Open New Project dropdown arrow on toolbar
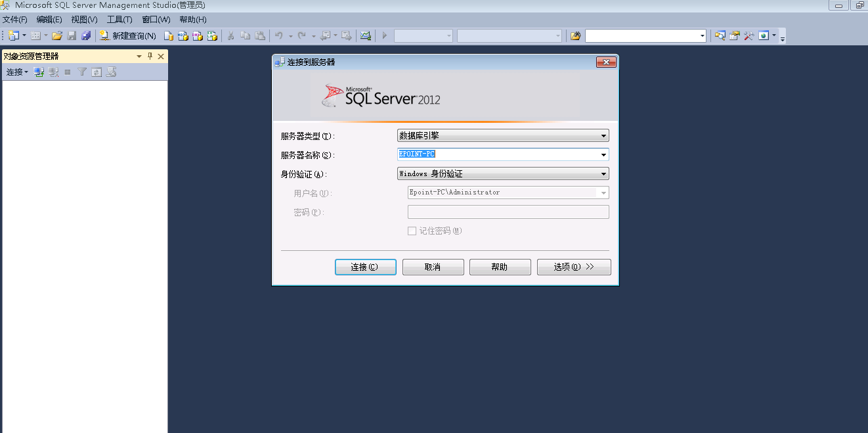The image size is (868, 433). [x=24, y=35]
